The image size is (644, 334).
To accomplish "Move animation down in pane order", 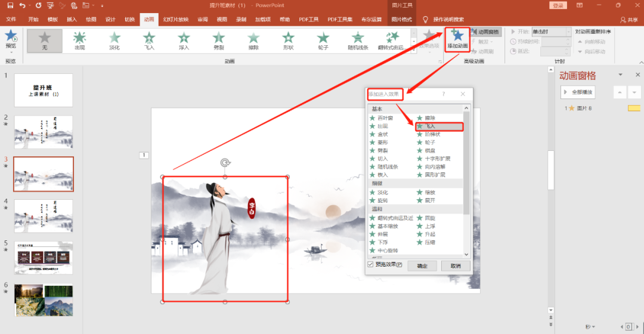I will tap(634, 92).
